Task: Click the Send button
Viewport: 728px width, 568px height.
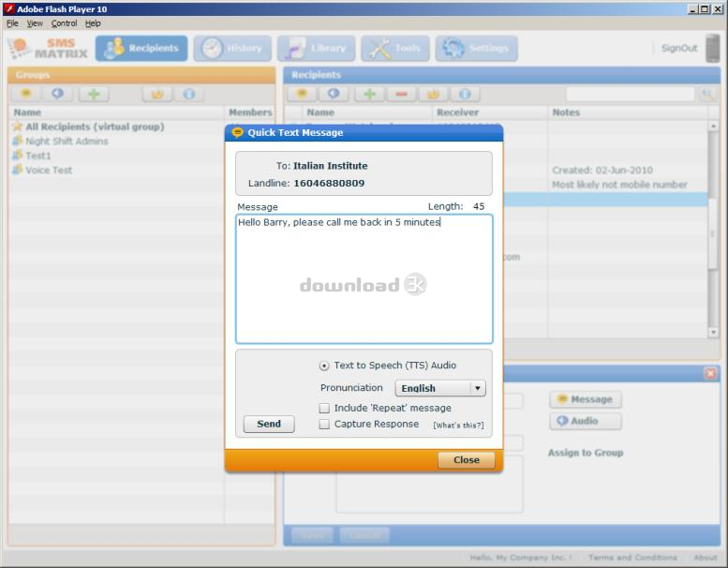Action: click(x=269, y=424)
